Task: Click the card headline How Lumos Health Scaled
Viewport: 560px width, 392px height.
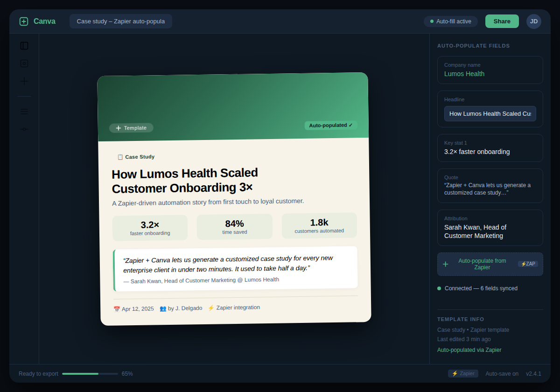Action: (x=185, y=181)
